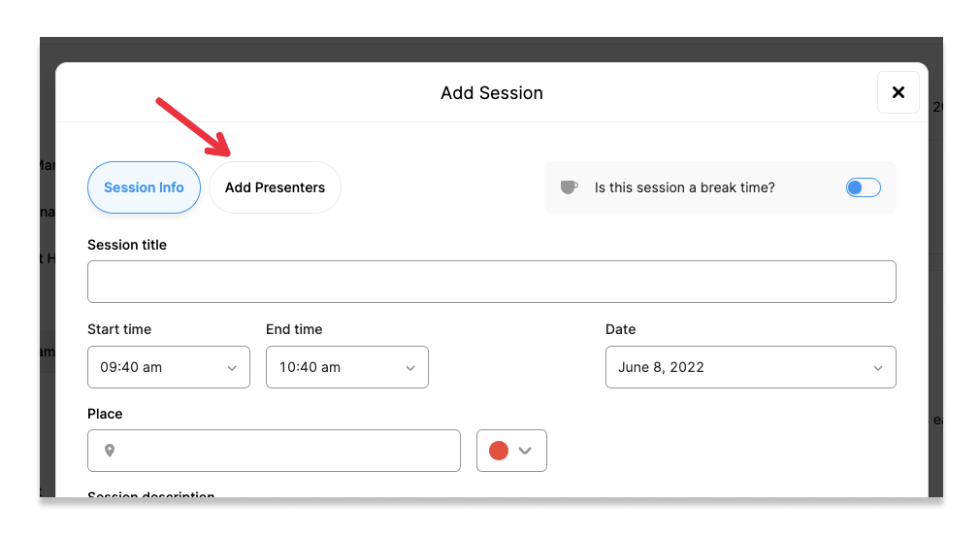Open the End time dropdown

pyautogui.click(x=346, y=367)
